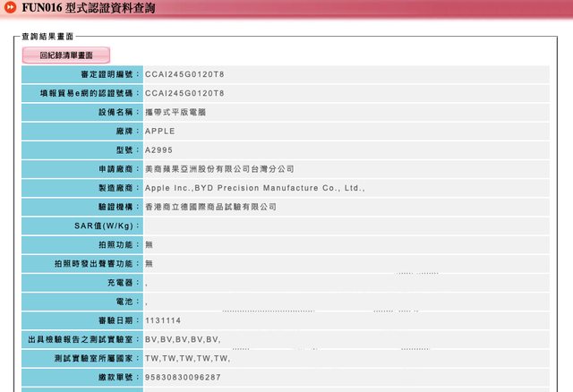Select the payment number 95830830096287
The image size is (573, 392).
(x=183, y=377)
